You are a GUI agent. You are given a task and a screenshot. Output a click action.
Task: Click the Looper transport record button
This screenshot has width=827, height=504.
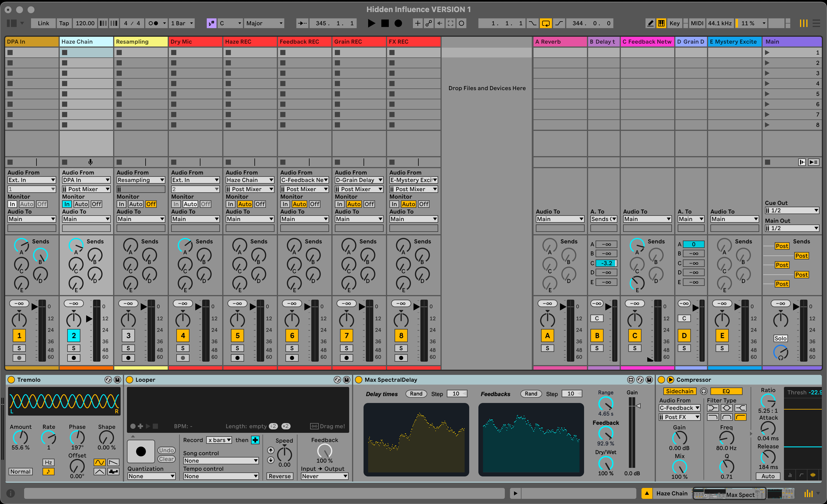pos(141,451)
